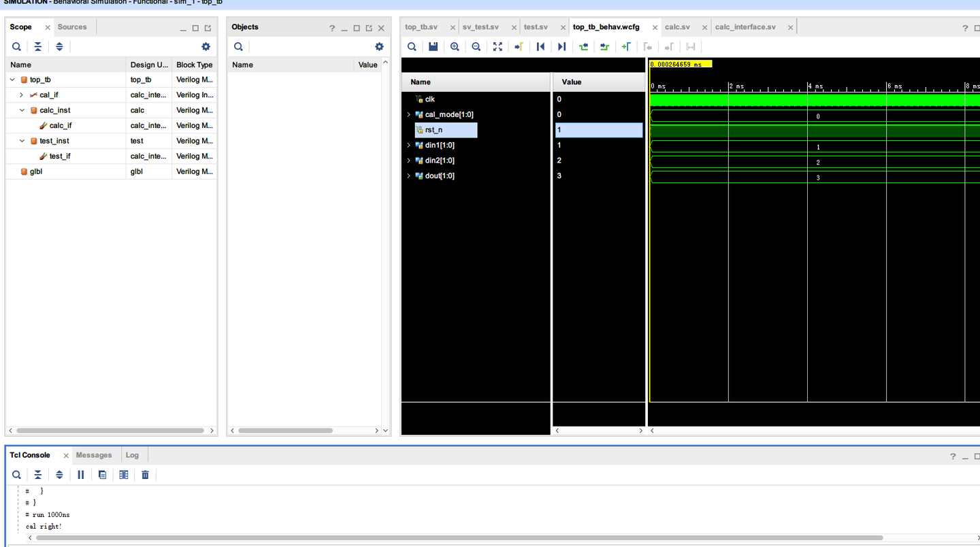Screen dimensions: 980x547
Task: Open the Messages tab near Tcl Console
Action: coord(95,454)
